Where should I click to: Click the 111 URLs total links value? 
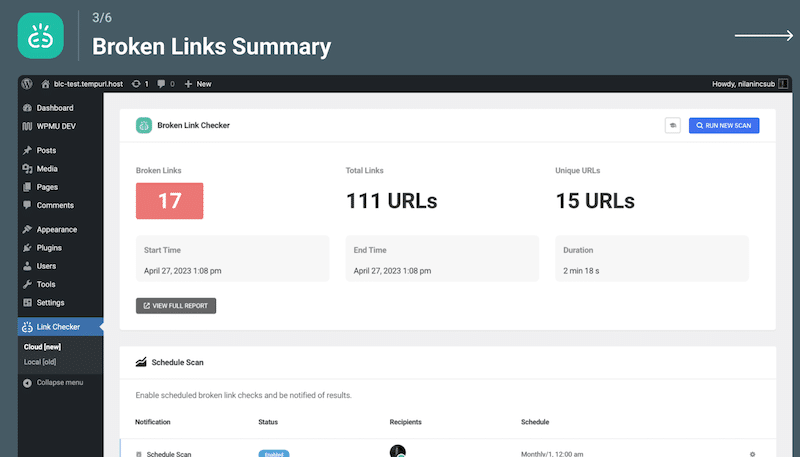[x=391, y=201]
